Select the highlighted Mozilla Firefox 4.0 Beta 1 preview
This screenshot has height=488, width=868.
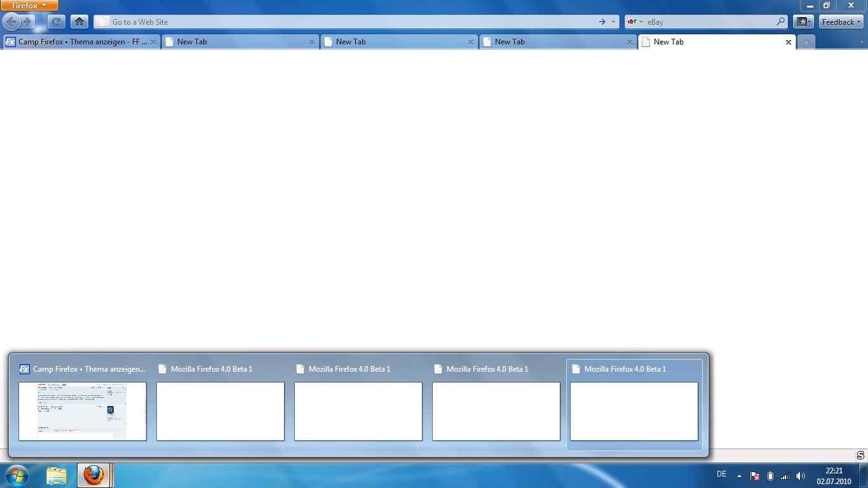tap(634, 405)
